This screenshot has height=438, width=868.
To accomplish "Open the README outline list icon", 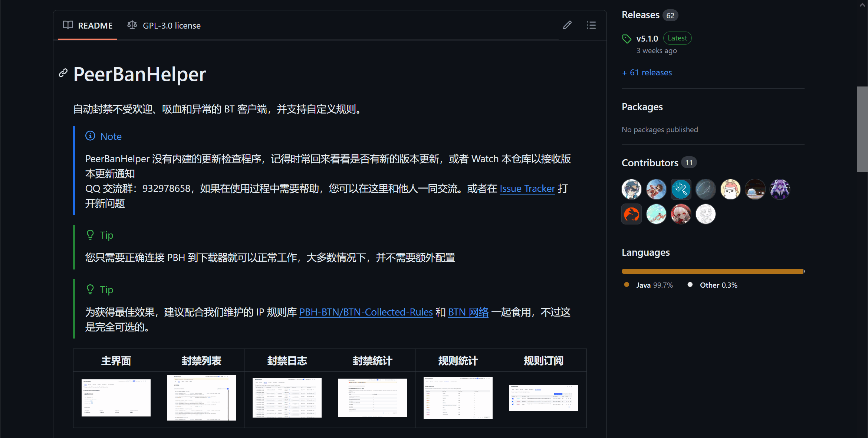I will pos(591,25).
